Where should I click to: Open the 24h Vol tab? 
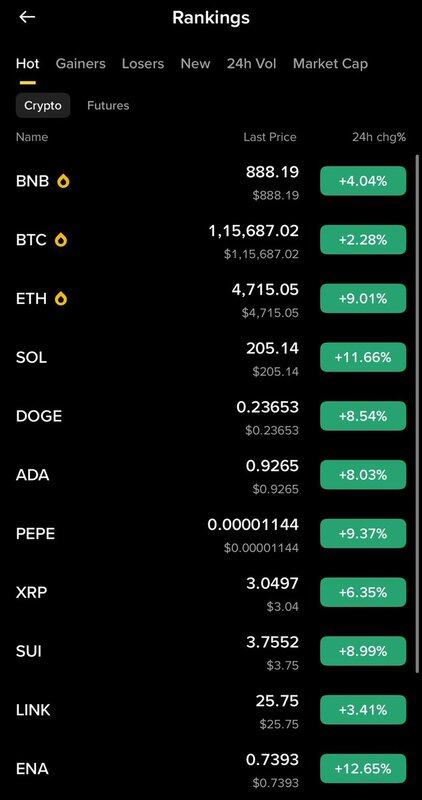(252, 64)
